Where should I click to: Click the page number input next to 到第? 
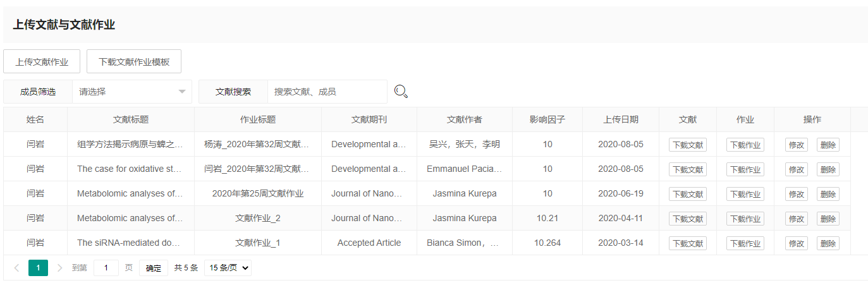pyautogui.click(x=106, y=268)
